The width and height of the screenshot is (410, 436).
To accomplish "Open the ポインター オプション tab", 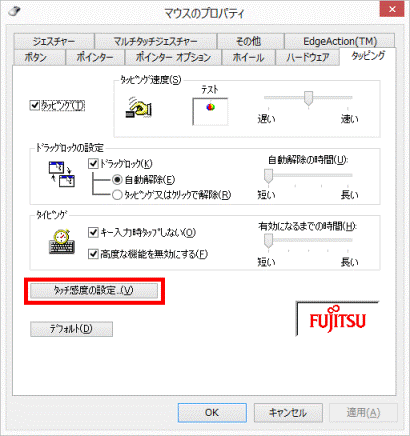I will click(173, 57).
